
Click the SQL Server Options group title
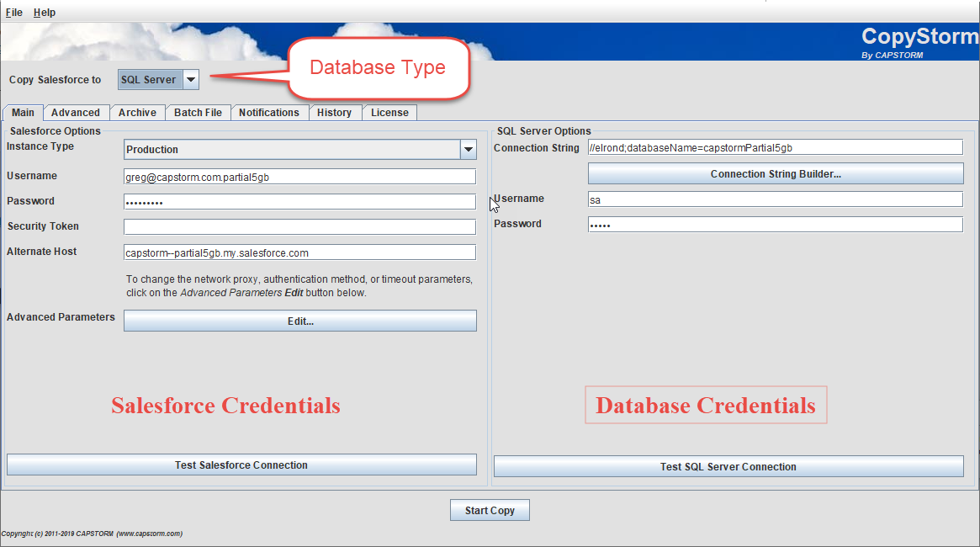click(x=543, y=130)
